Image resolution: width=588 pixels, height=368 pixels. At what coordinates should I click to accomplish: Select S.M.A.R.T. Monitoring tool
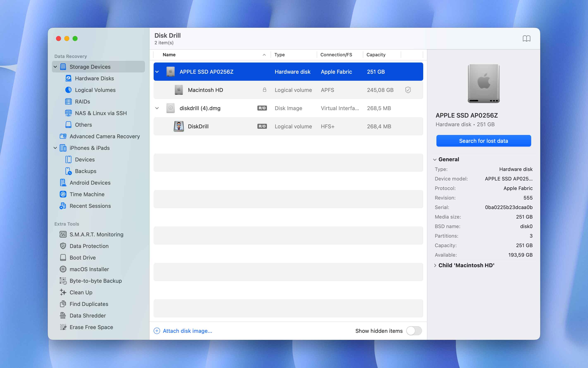pyautogui.click(x=96, y=234)
